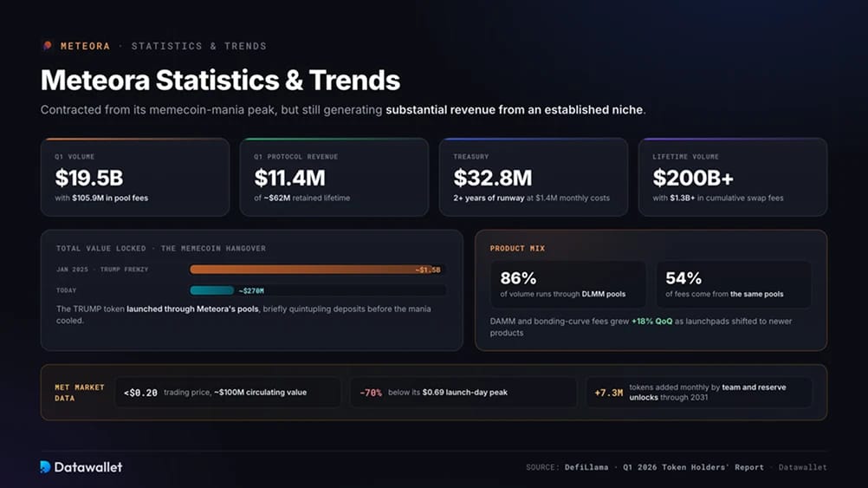The width and height of the screenshot is (868, 488).
Task: Click '$0.69 launch-day peak' text
Action: pyautogui.click(x=465, y=392)
